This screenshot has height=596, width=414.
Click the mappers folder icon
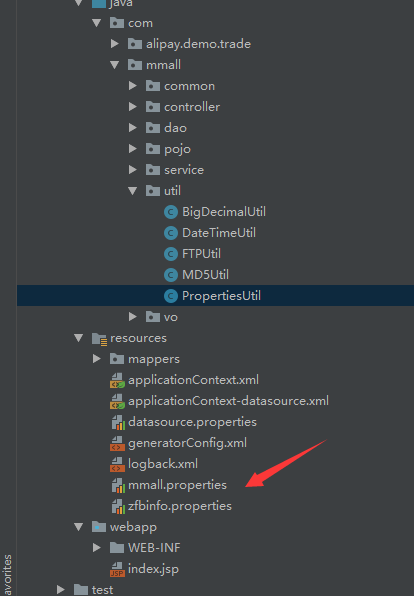(117, 359)
